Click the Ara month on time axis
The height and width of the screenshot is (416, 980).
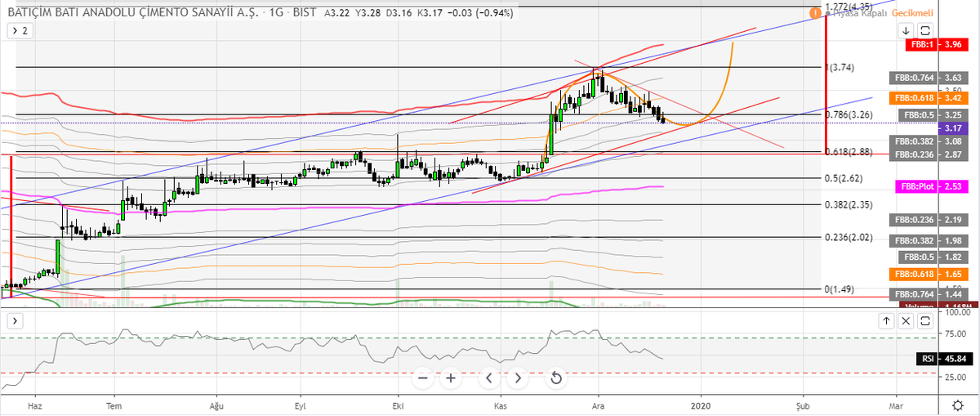pos(598,405)
